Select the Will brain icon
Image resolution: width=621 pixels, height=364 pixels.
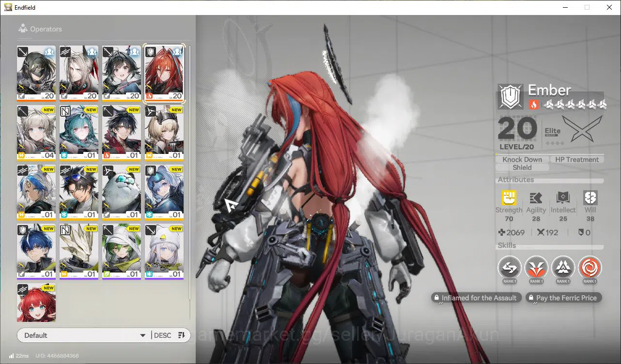[590, 197]
